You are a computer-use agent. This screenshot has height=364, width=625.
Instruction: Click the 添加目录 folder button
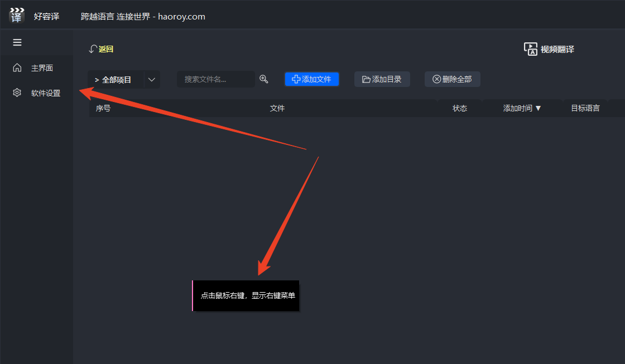[382, 79]
